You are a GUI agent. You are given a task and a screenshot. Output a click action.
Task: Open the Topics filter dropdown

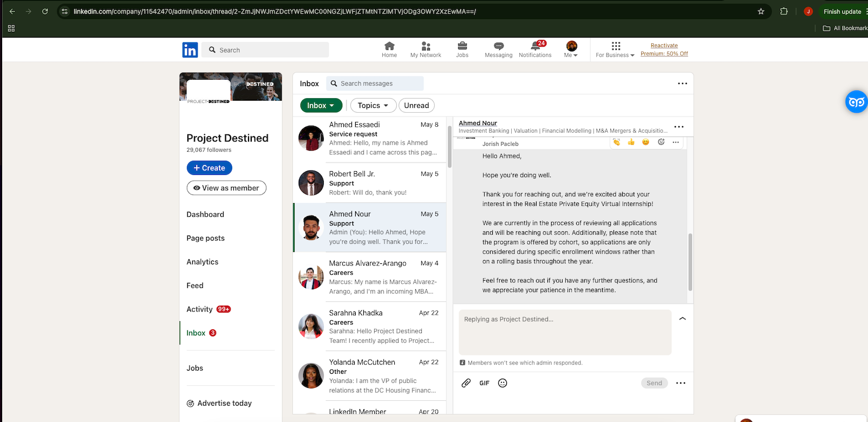[373, 106]
